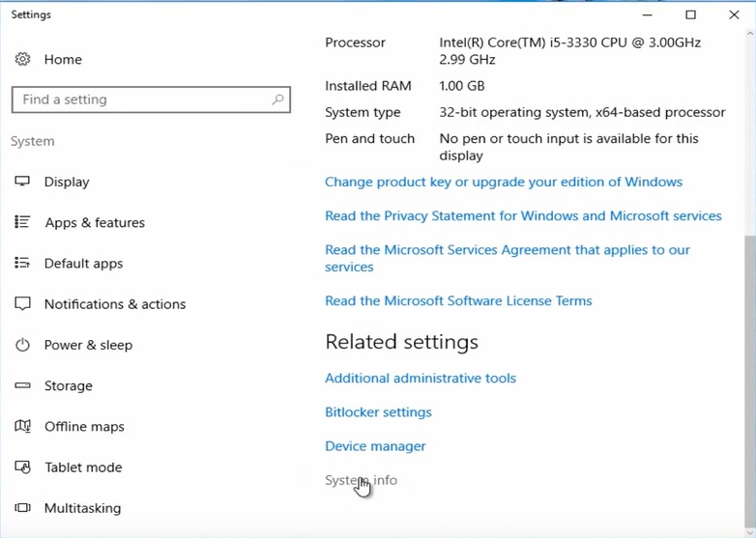Open the Multitasking settings page
This screenshot has width=756, height=538.
coord(82,508)
